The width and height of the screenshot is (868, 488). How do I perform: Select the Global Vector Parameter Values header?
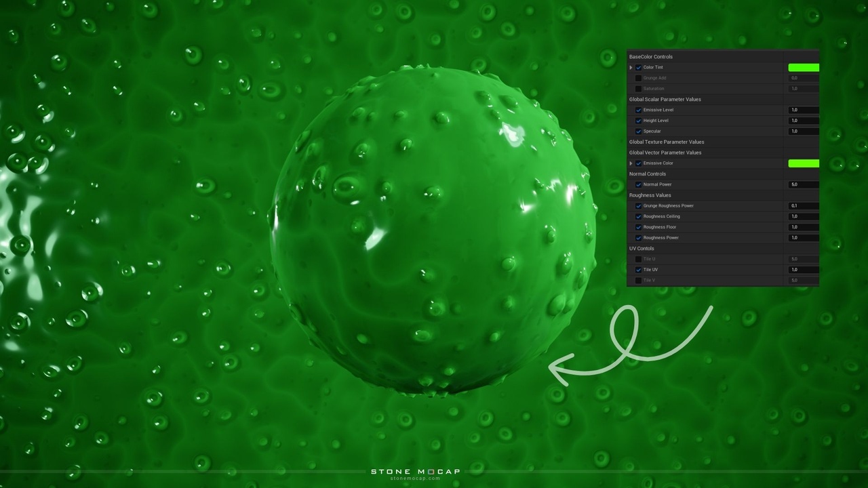coord(665,152)
